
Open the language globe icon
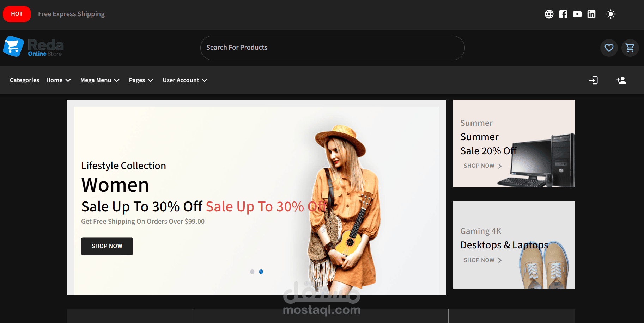(x=549, y=14)
